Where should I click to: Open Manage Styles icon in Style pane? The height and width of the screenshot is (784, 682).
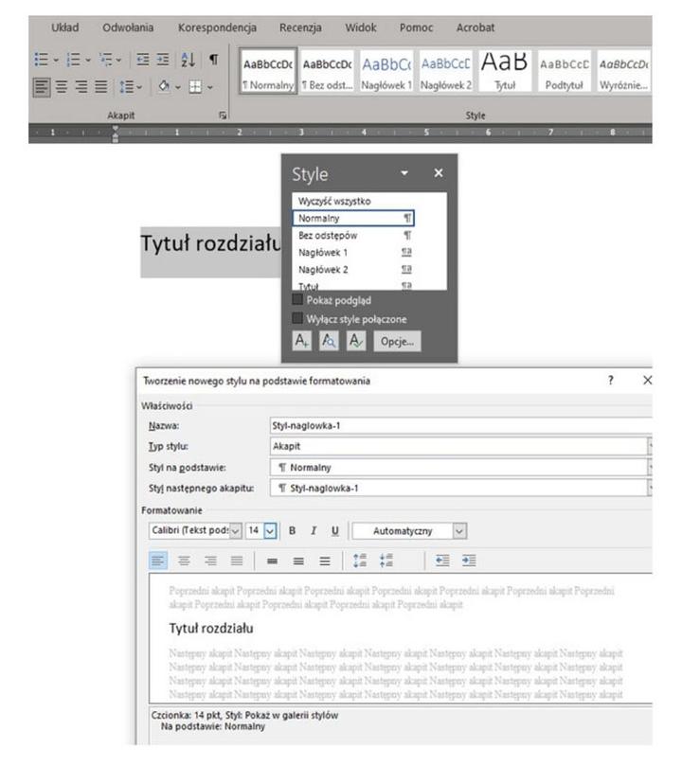(x=355, y=342)
